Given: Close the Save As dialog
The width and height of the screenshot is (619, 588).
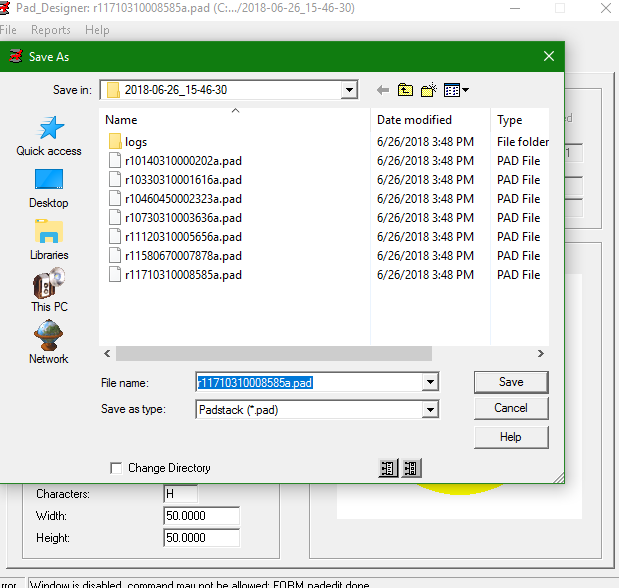Looking at the screenshot, I should click(x=549, y=56).
